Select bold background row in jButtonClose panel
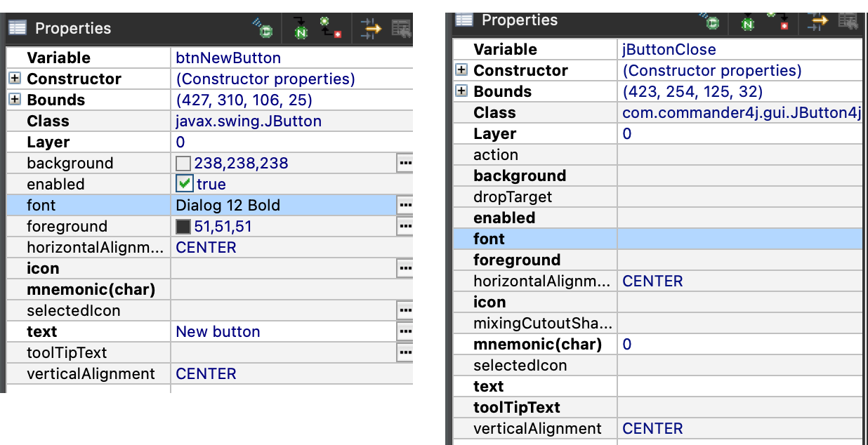 657,175
